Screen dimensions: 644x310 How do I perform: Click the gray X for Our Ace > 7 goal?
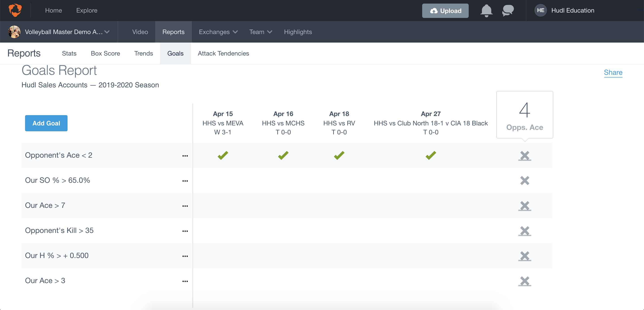pos(525,206)
